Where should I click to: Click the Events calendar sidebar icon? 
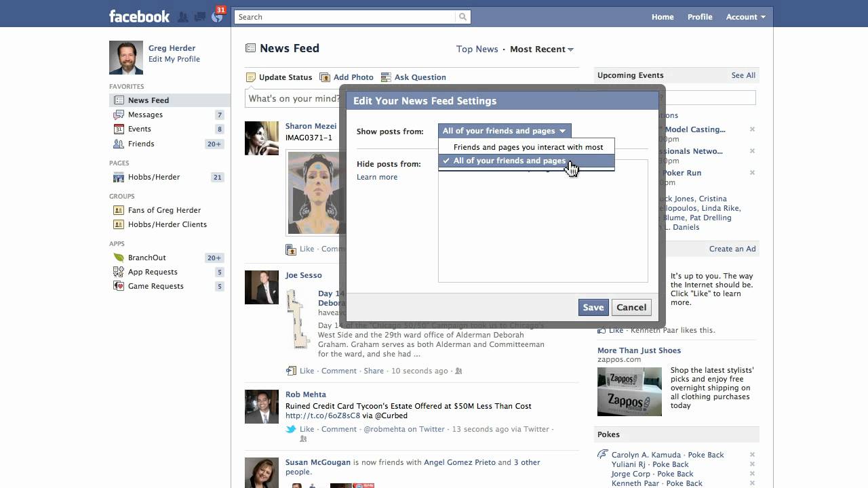click(119, 129)
